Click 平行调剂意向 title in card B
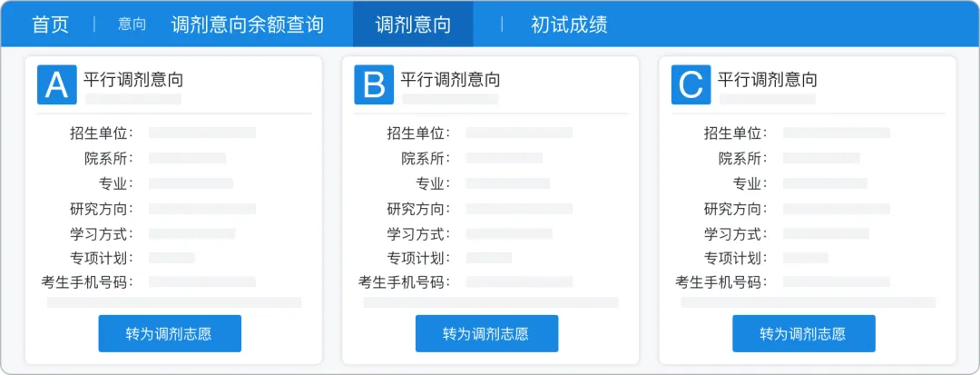 click(x=450, y=79)
